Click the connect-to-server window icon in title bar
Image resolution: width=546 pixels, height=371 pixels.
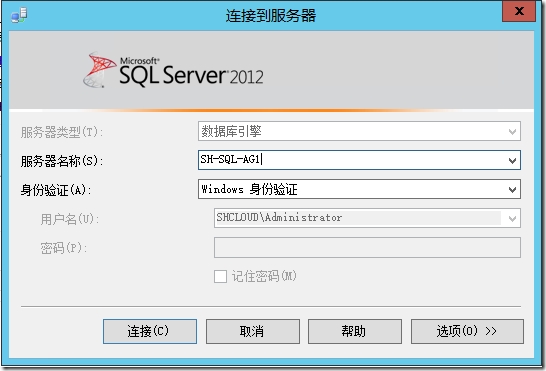[x=19, y=15]
